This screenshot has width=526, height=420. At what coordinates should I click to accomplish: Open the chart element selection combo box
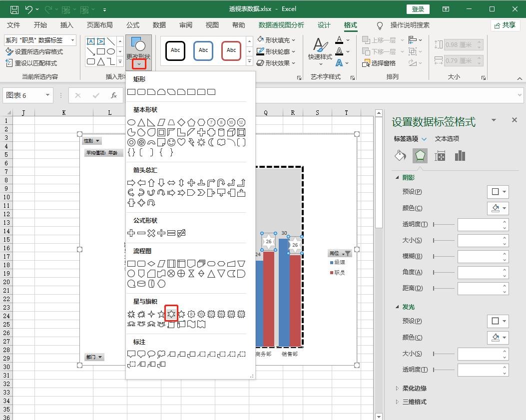pos(40,40)
